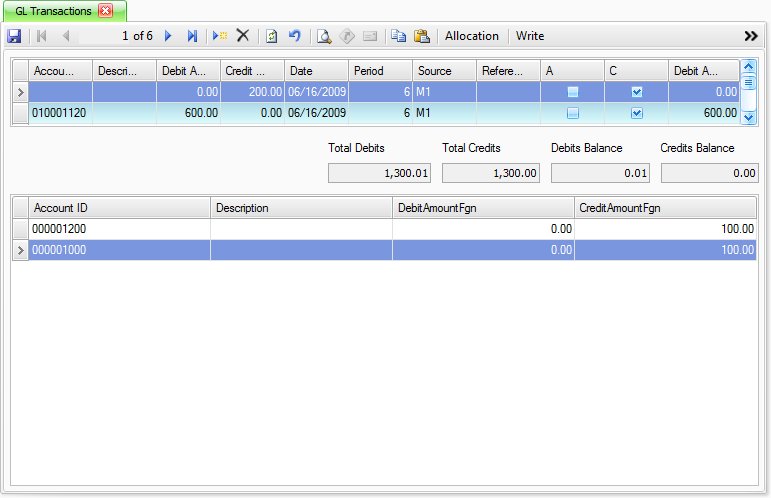
Task: Toggle C checkbox for account 010001120
Action: 637,114
